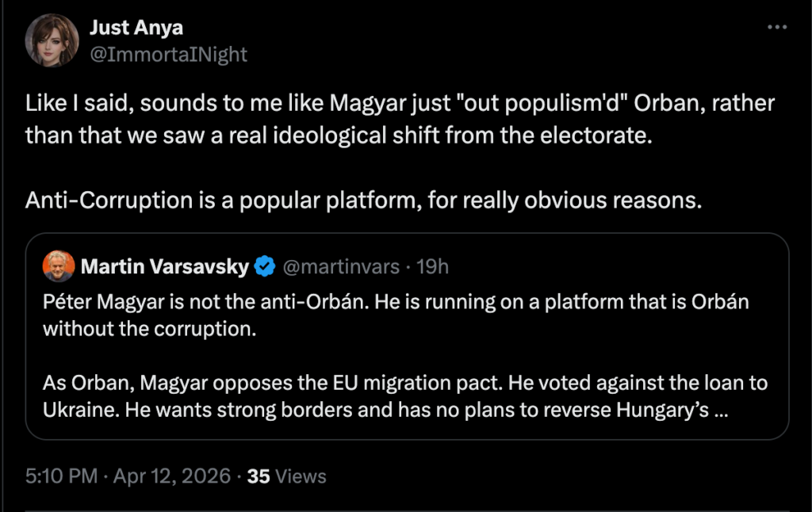The width and height of the screenshot is (812, 512).
Task: Click quoted text "without the corruption."
Action: click(150, 329)
